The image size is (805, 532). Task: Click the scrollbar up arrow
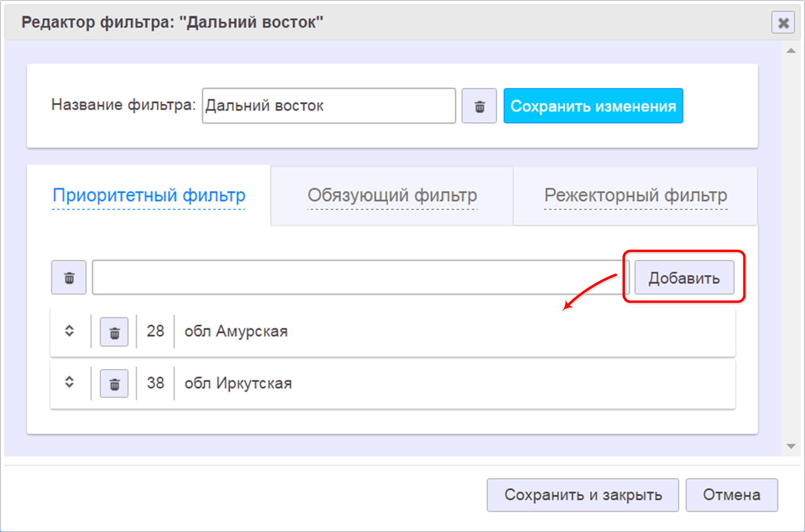pyautogui.click(x=791, y=51)
